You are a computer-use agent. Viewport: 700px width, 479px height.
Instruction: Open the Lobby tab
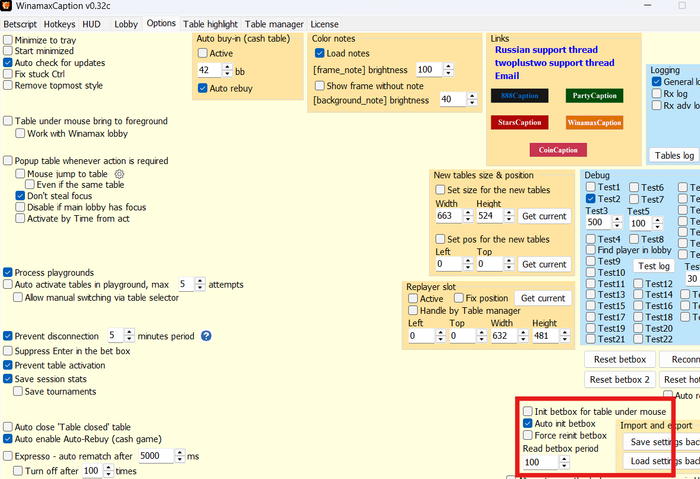[x=126, y=24]
